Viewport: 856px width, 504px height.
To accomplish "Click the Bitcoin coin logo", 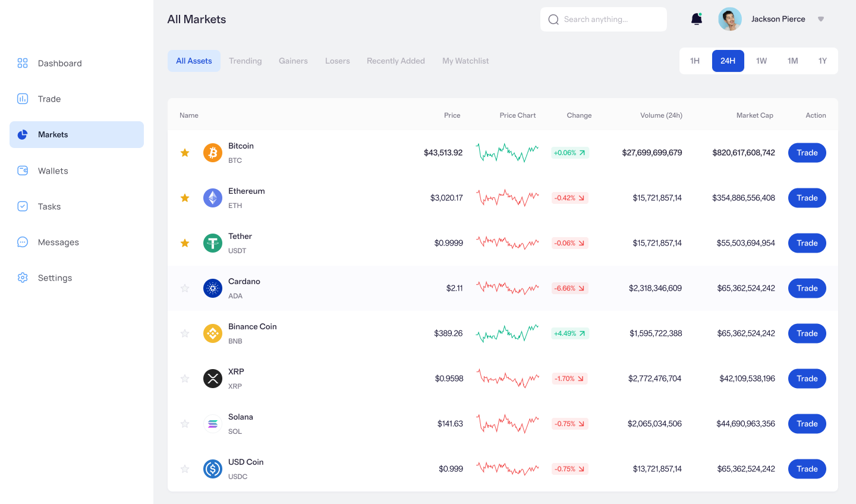I will point(212,153).
